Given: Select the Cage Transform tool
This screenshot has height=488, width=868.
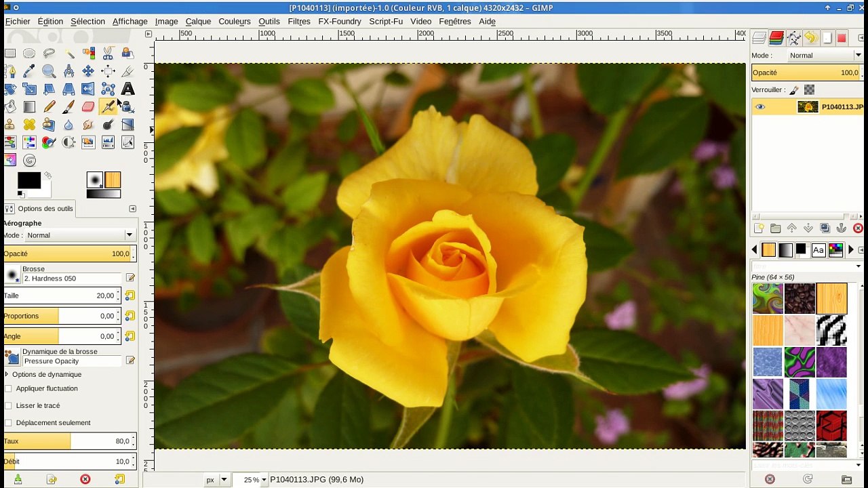Looking at the screenshot, I should click(108, 89).
